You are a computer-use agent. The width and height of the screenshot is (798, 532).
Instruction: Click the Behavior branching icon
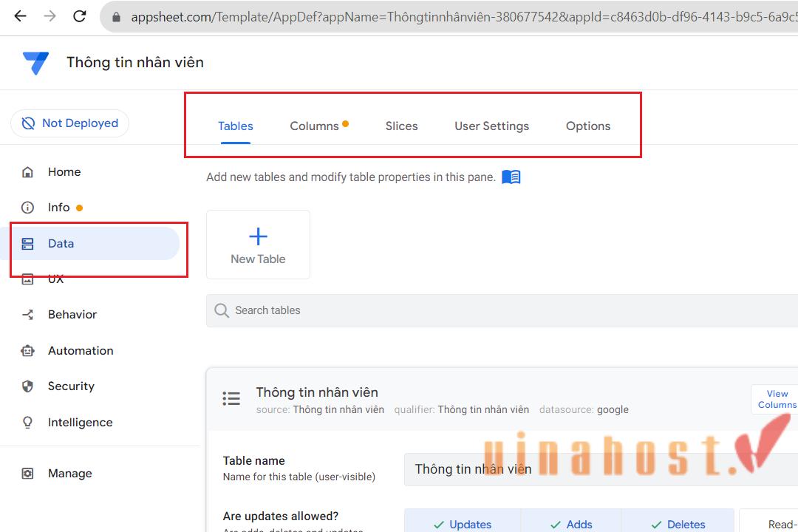27,315
